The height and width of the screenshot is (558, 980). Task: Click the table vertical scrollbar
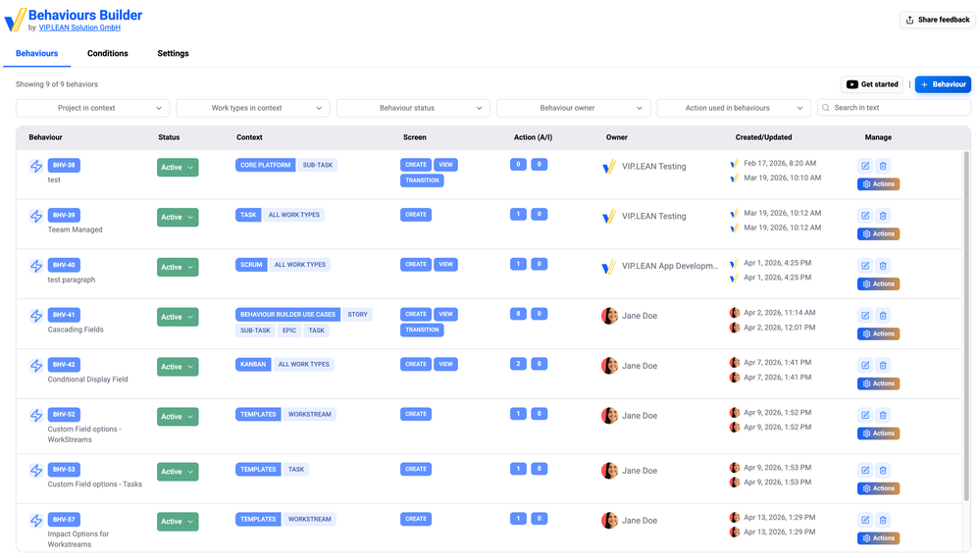(x=967, y=325)
